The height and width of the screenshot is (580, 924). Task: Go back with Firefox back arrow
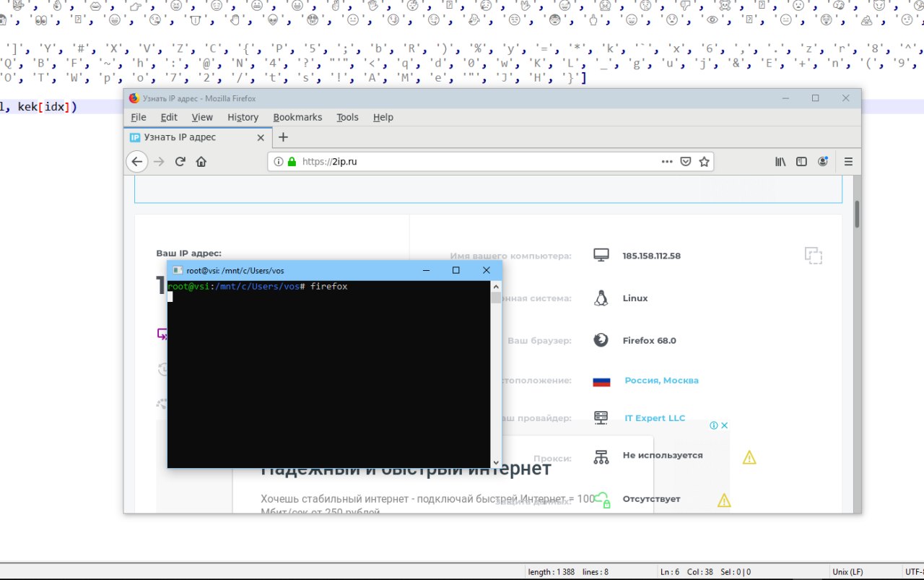[137, 162]
